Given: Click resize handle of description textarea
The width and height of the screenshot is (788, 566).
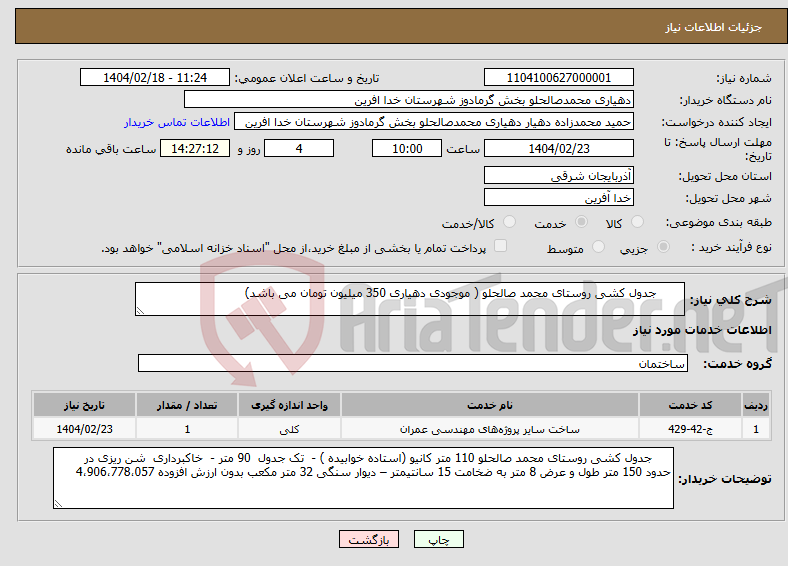Looking at the screenshot, I should pos(140,311).
